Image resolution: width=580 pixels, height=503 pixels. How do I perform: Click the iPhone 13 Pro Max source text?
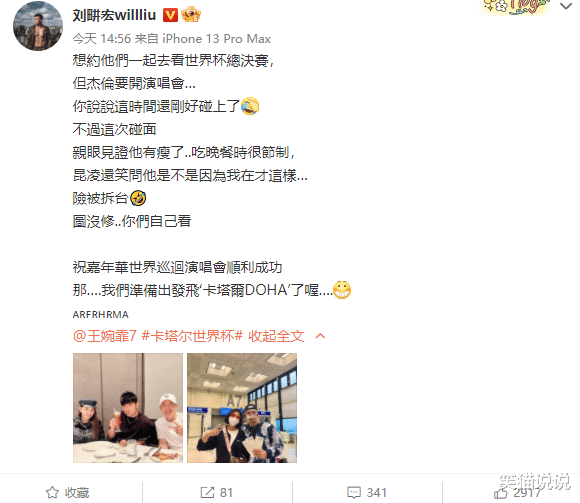pos(216,38)
